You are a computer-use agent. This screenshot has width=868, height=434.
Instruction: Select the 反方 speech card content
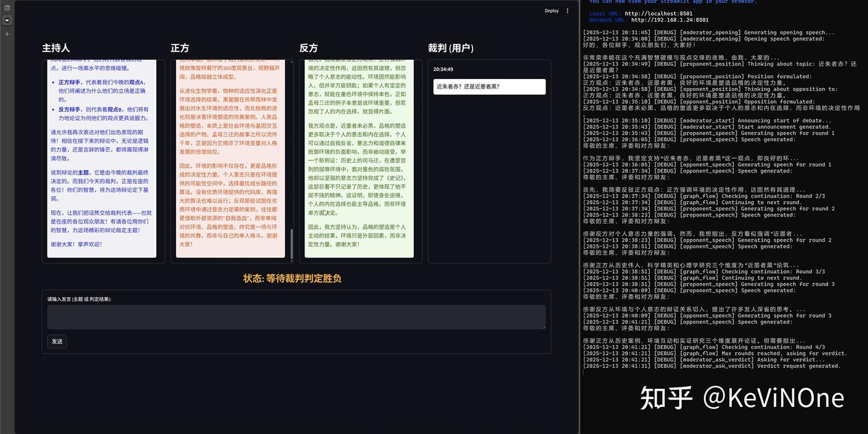click(x=359, y=157)
